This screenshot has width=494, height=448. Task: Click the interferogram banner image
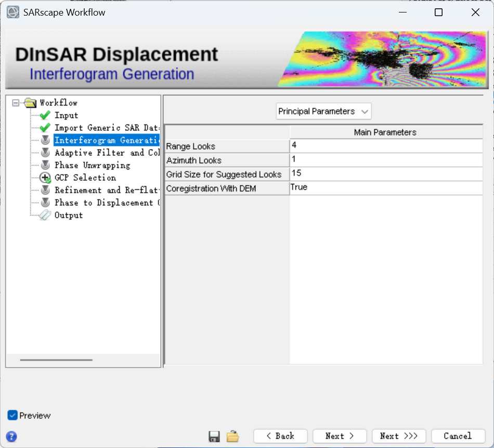point(383,59)
